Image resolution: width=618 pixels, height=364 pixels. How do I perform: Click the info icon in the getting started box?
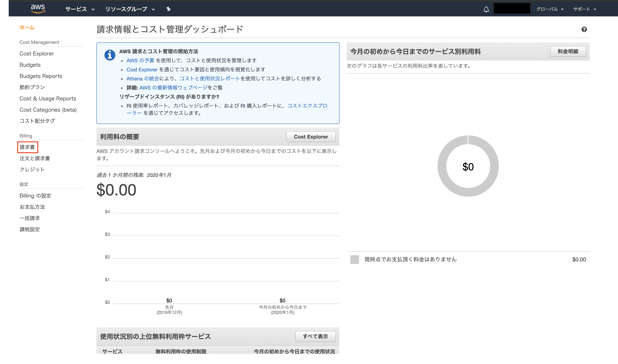(110, 55)
